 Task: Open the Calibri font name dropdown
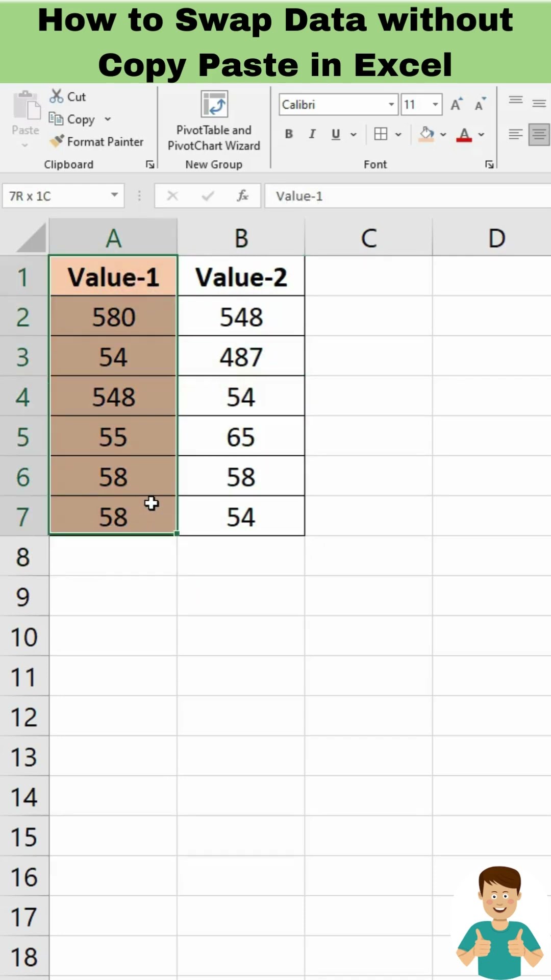pos(391,105)
